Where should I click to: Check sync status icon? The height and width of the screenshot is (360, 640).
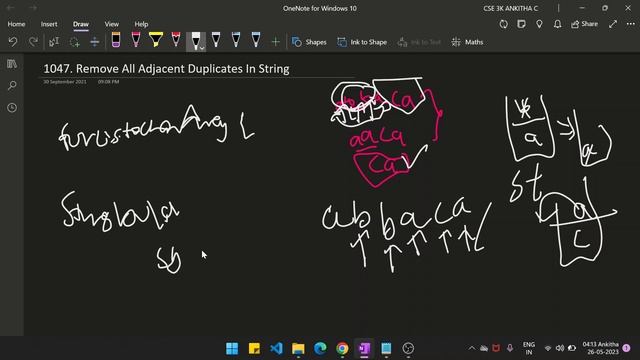[503, 24]
